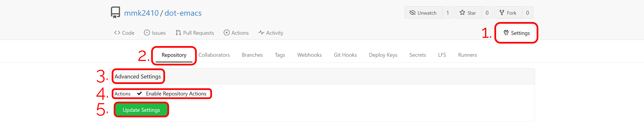Select the Branches settings tab
The height and width of the screenshot is (122, 644).
[252, 55]
